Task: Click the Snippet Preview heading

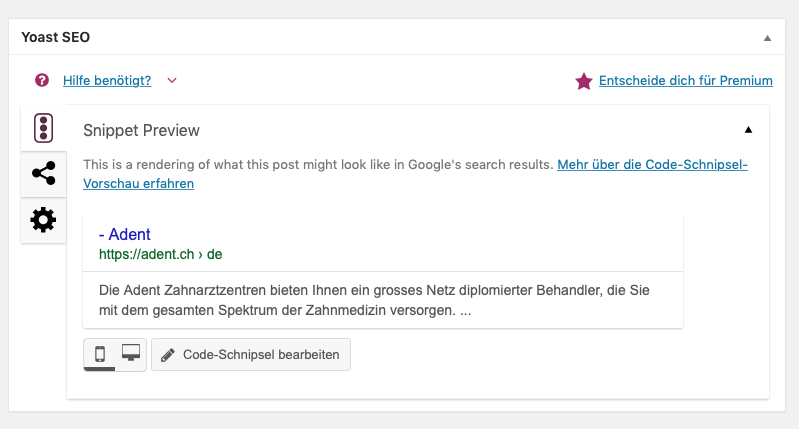Action: tap(141, 130)
